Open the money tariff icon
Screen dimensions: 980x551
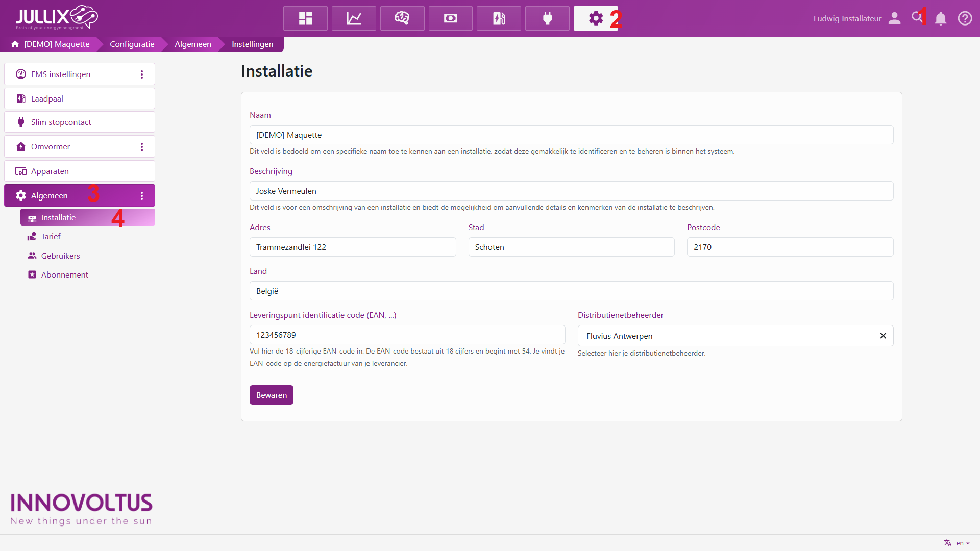tap(450, 18)
